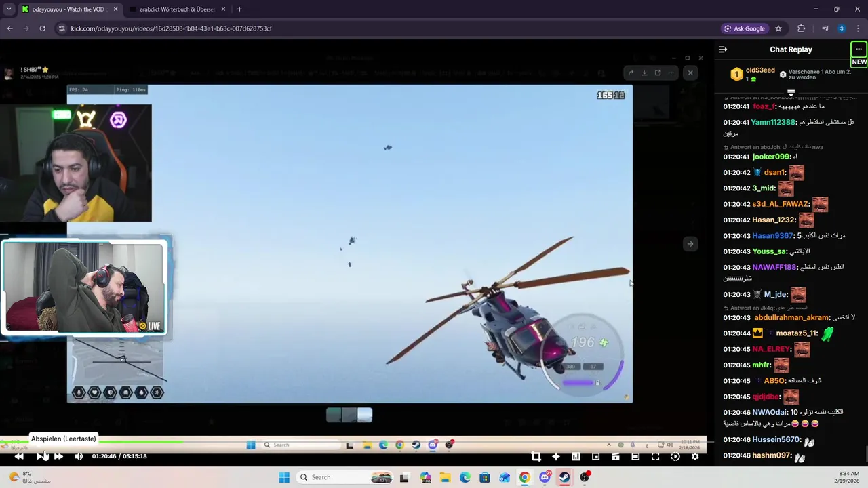Close the odayyouyou Kick tab
Image resolution: width=868 pixels, height=488 pixels.
115,9
